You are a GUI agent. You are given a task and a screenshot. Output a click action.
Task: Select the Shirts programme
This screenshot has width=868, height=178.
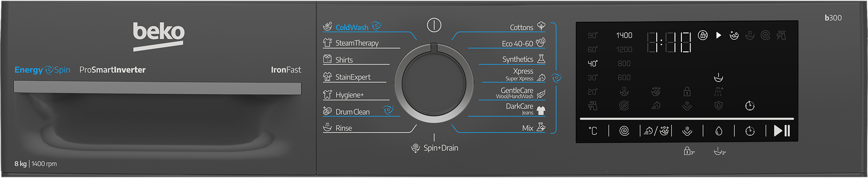coord(344,60)
